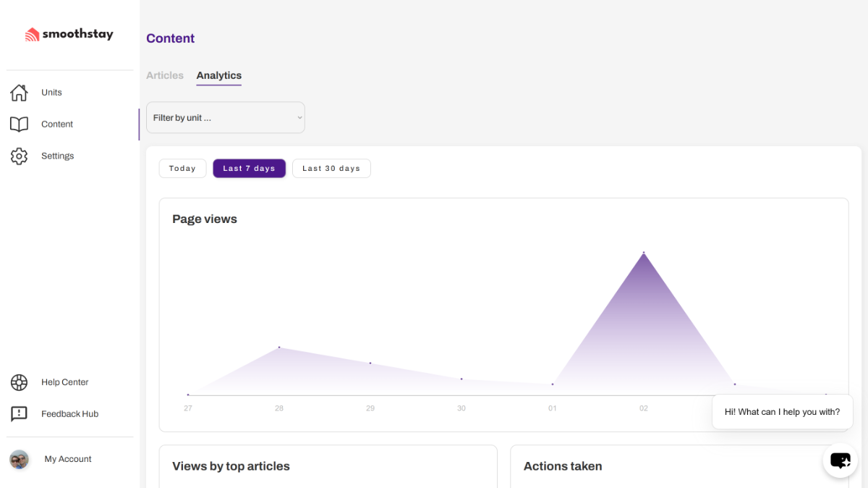This screenshot has width=868, height=488.
Task: Click the Feedback Hub speech bubble icon
Action: click(x=19, y=414)
